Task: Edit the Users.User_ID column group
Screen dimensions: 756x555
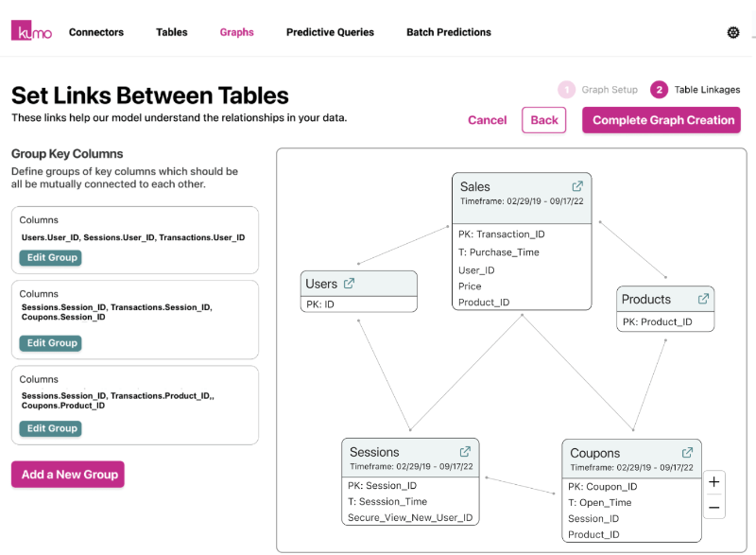Action: [50, 257]
